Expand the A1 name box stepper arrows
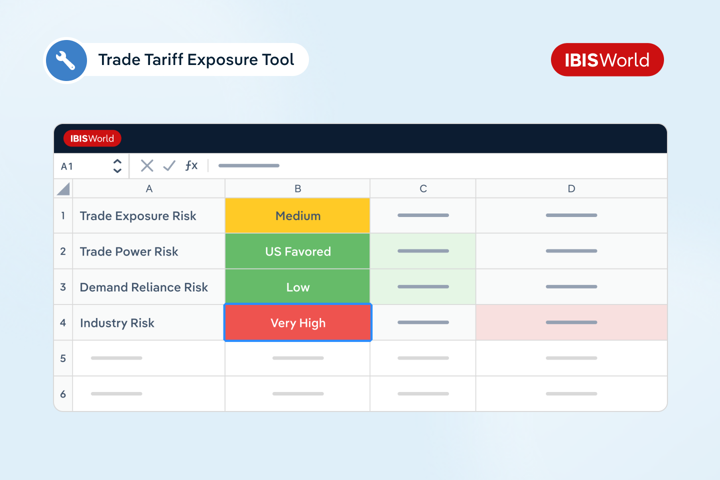 [117, 166]
